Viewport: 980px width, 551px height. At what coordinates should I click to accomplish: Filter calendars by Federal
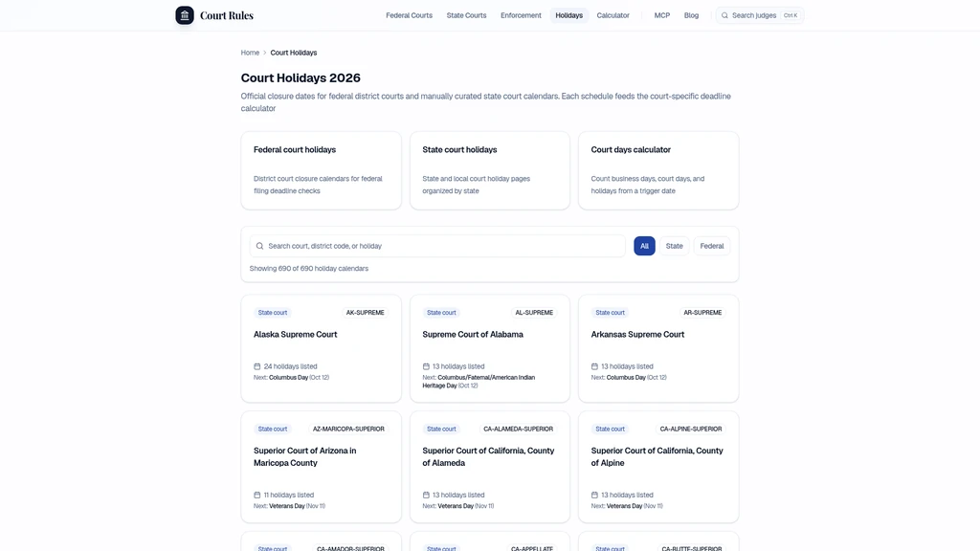[712, 246]
